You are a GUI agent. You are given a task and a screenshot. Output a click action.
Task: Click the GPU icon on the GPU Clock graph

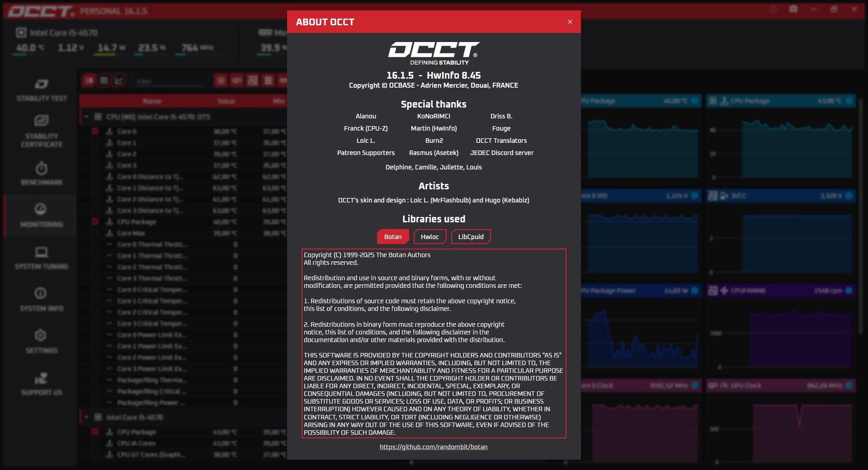[x=713, y=385]
